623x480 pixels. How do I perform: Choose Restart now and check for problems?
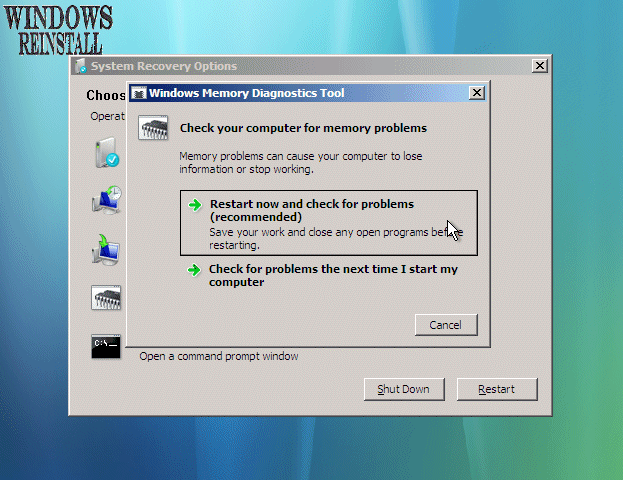pos(311,210)
